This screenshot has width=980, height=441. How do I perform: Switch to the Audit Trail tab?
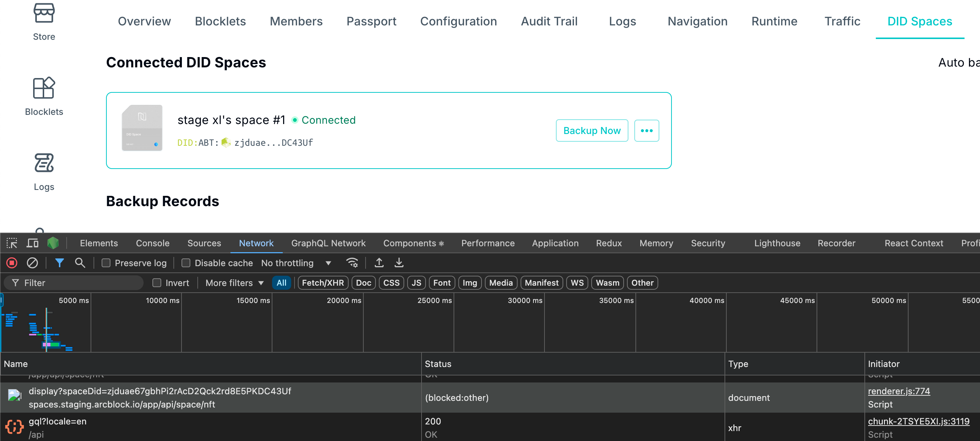(x=549, y=21)
